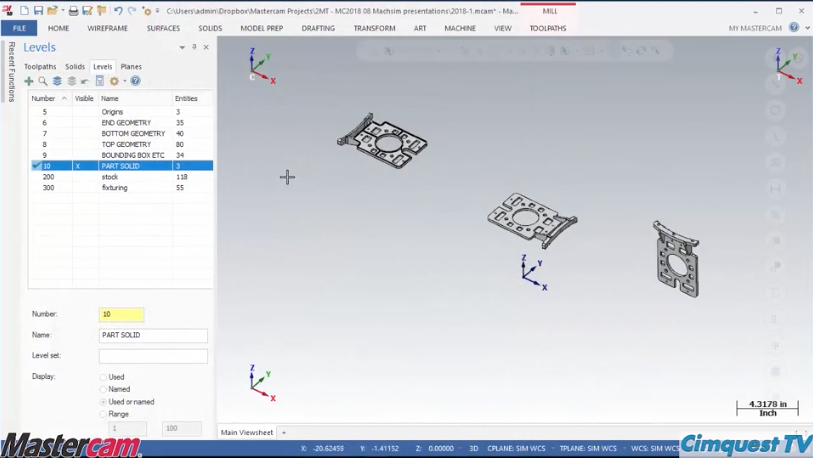Viewport: 813px width, 458px height.
Task: Click the Name field containing PART SOLID
Action: (x=153, y=336)
